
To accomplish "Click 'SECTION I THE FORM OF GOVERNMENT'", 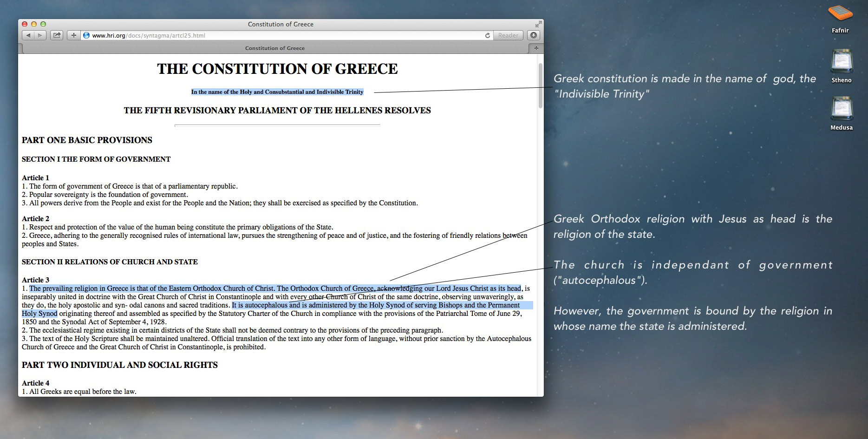I will pyautogui.click(x=96, y=159).
